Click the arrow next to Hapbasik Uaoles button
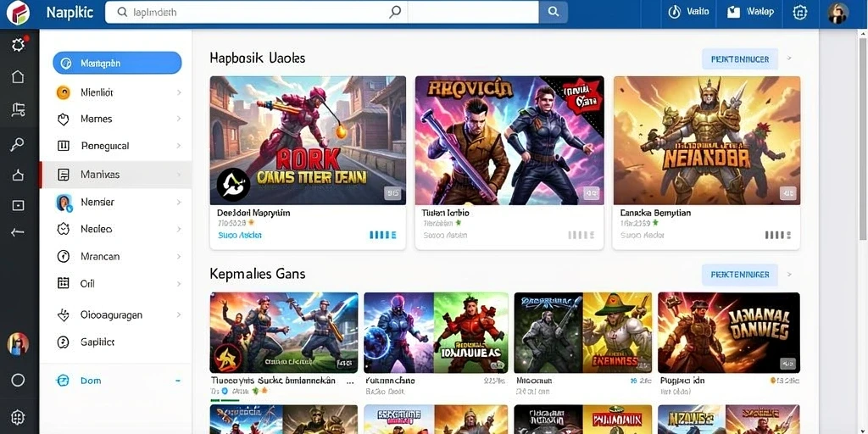Viewport: 868px width, 434px height. [x=789, y=58]
